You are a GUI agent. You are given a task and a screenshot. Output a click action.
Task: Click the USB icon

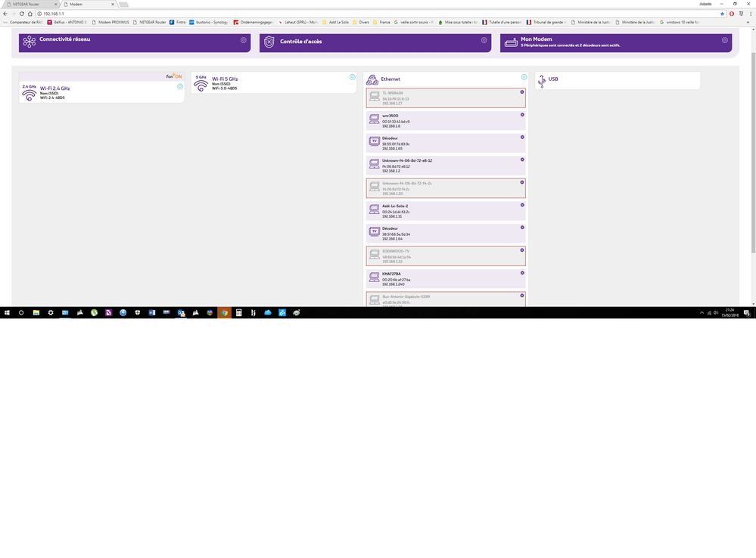pyautogui.click(x=542, y=81)
